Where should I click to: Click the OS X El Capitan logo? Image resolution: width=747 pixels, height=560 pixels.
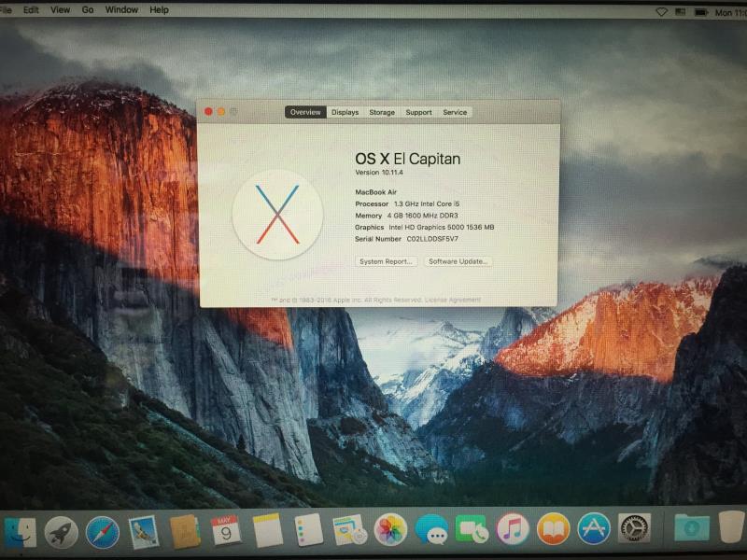(277, 215)
